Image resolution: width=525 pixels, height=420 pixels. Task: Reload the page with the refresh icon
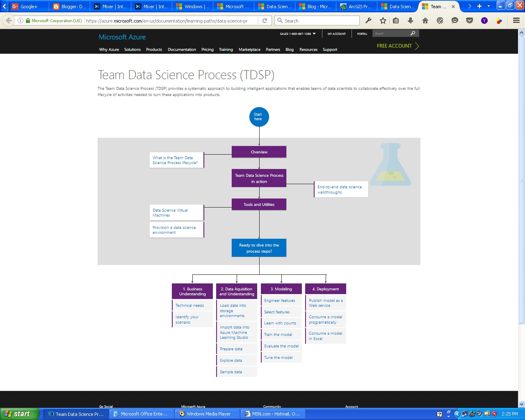[265, 21]
